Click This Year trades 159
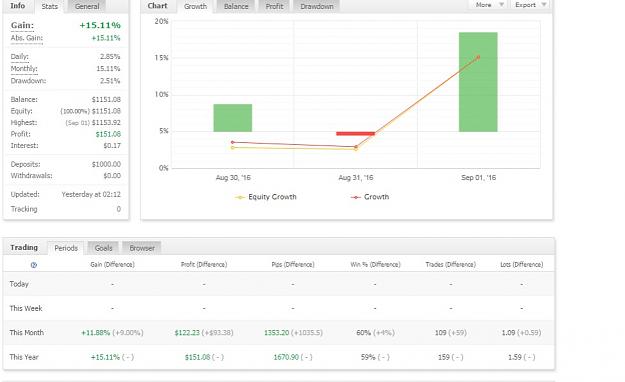 coord(444,357)
